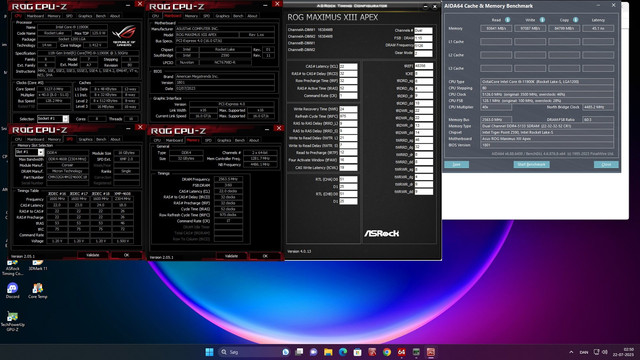Click the Read info icon in AIDA64
This screenshot has height=360, width=640.
click(x=507, y=20)
